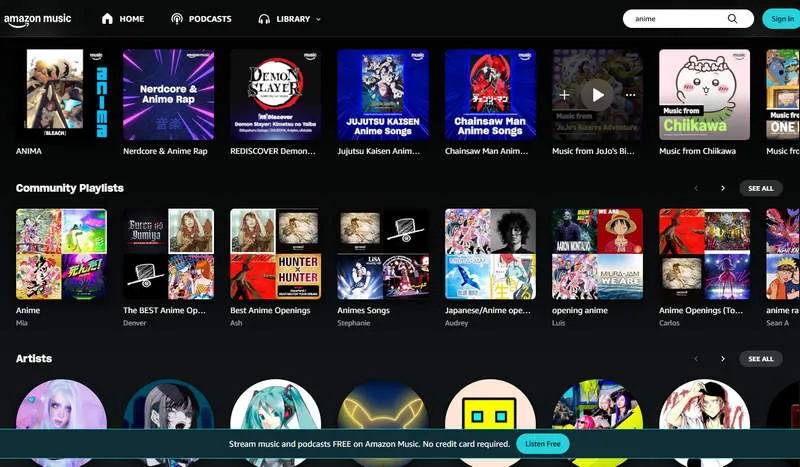
Task: Open Animes Songs playlist by Stephanie
Action: (x=383, y=254)
